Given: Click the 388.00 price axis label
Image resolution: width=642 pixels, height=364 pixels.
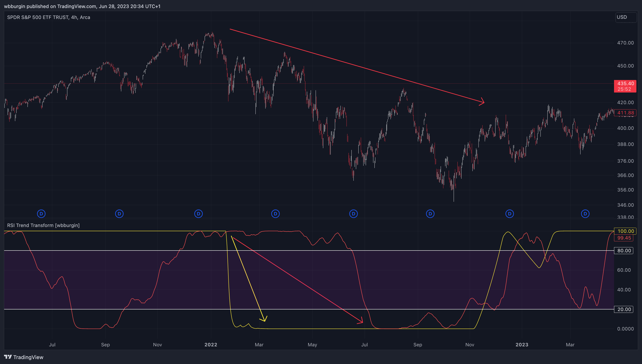Looking at the screenshot, I should pyautogui.click(x=625, y=144).
